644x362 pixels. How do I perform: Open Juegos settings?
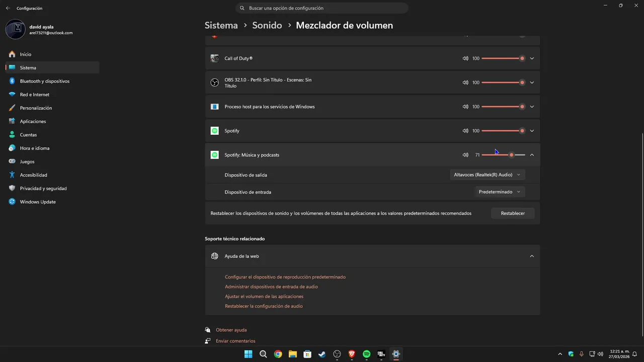[52, 161]
